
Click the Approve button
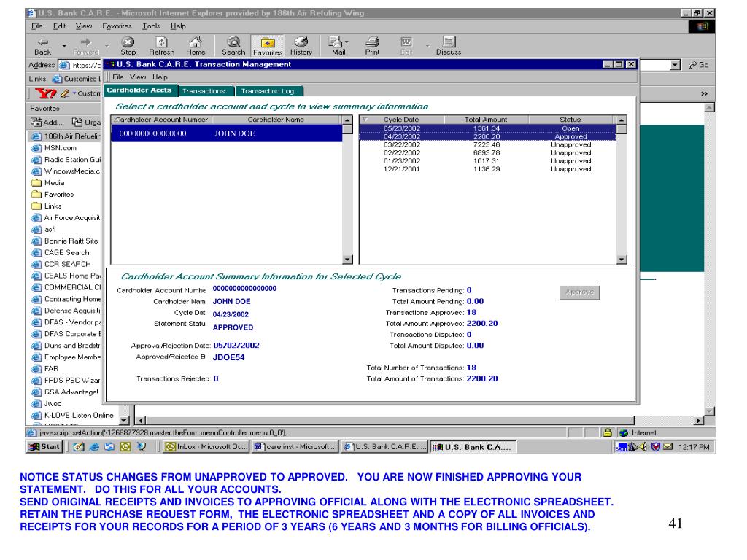point(580,292)
